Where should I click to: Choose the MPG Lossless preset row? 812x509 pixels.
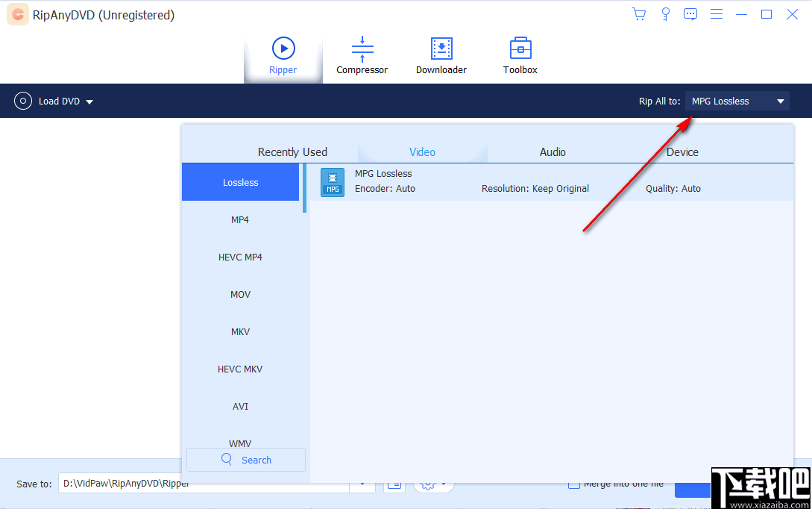(552, 182)
